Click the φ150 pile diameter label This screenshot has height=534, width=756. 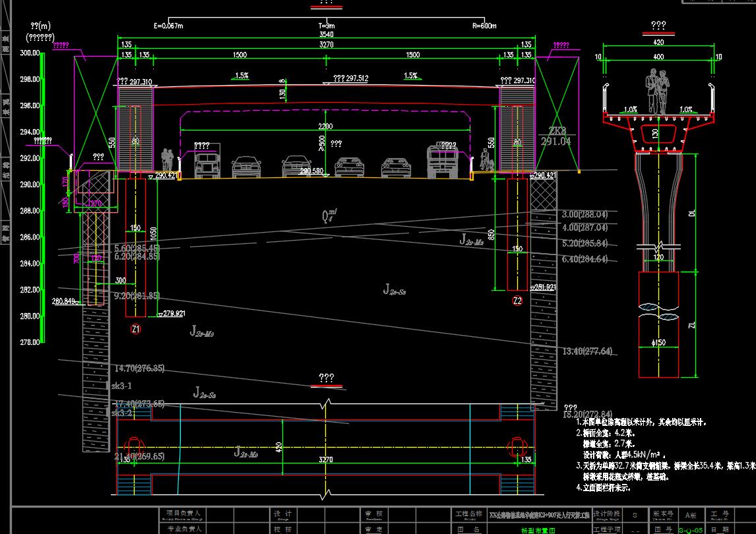click(658, 343)
